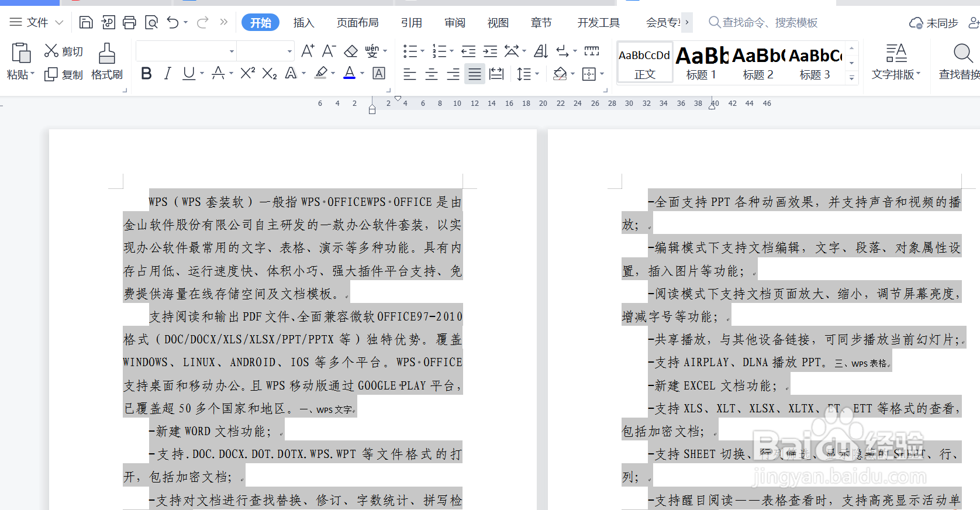
Task: Toggle underline formatting
Action: [188, 73]
